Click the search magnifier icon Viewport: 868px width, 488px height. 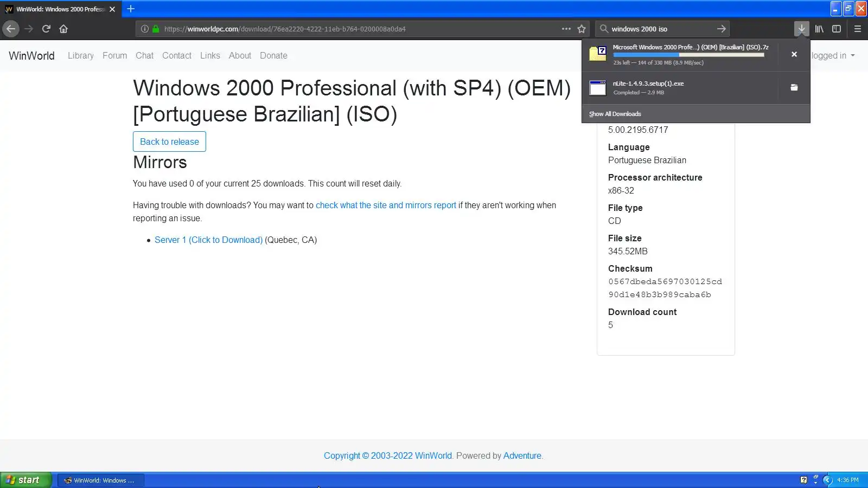point(604,29)
